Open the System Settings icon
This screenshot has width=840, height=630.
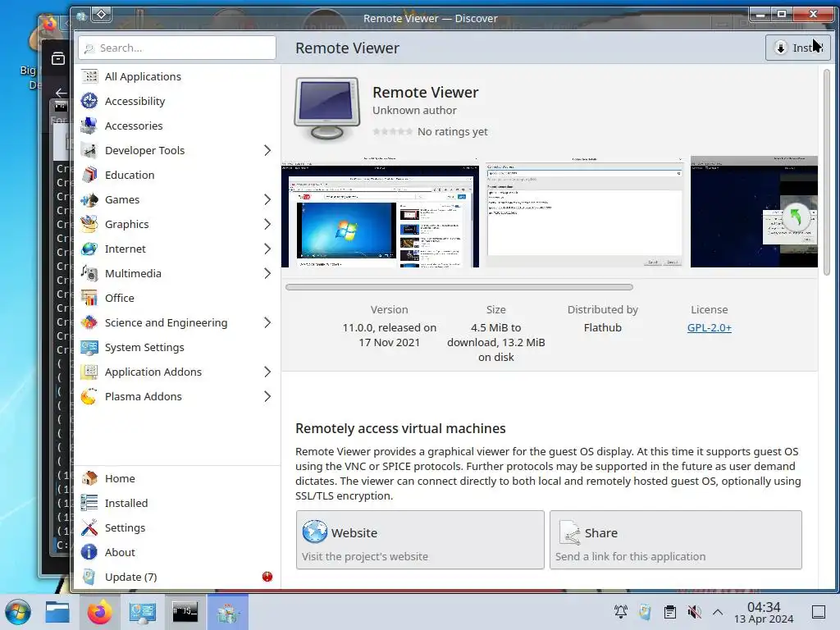[x=89, y=348]
